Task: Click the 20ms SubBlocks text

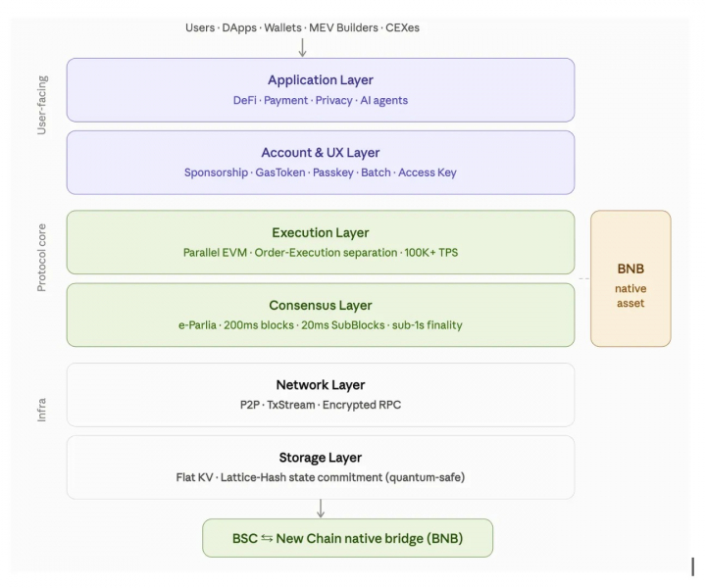Action: [x=342, y=324]
